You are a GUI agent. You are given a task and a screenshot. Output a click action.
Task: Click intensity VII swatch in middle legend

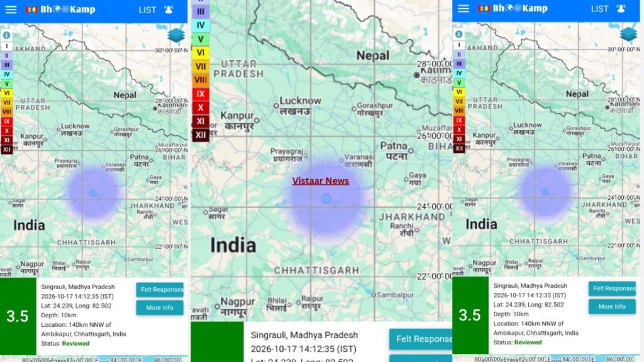point(201,67)
